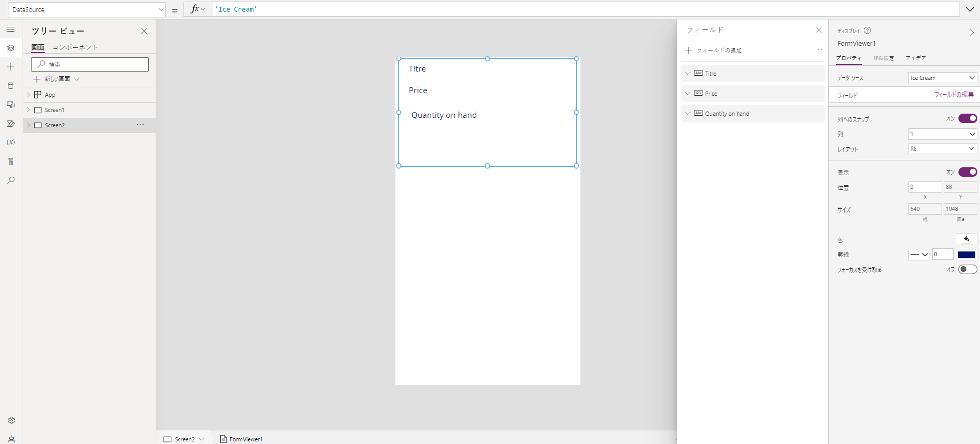Open the Advanced tools icon
Viewport: 980px width, 444px height.
click(x=11, y=162)
